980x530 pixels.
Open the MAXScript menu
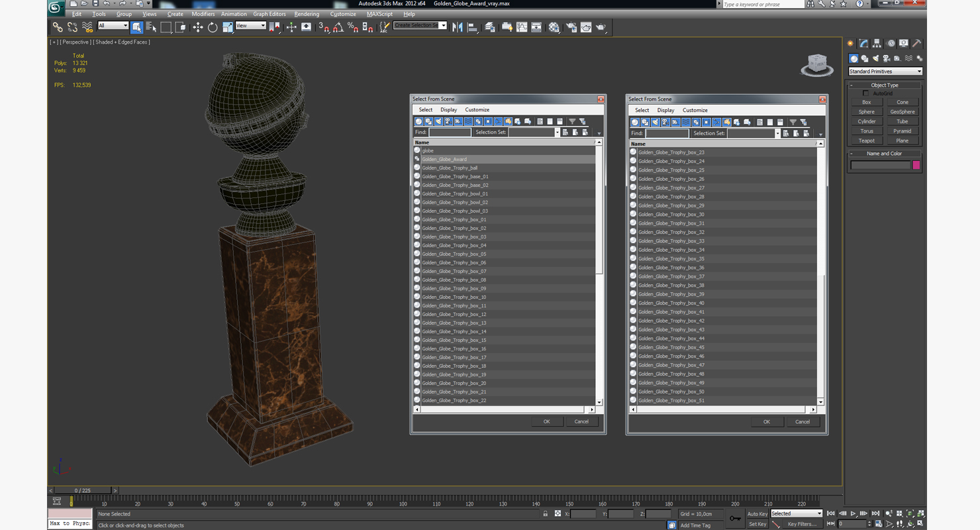379,14
